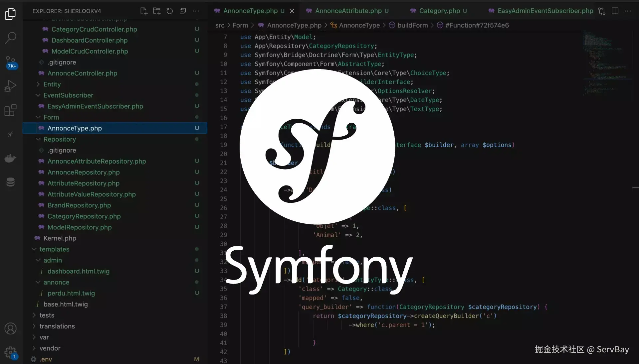639x364 pixels.
Task: Collapse all folders in Explorer
Action: click(183, 11)
